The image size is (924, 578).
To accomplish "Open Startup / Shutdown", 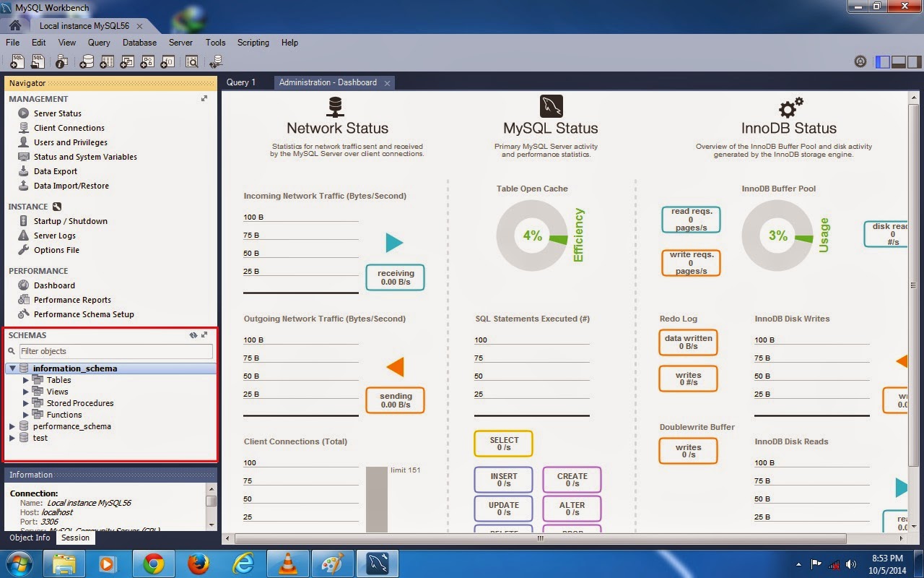I will click(71, 221).
